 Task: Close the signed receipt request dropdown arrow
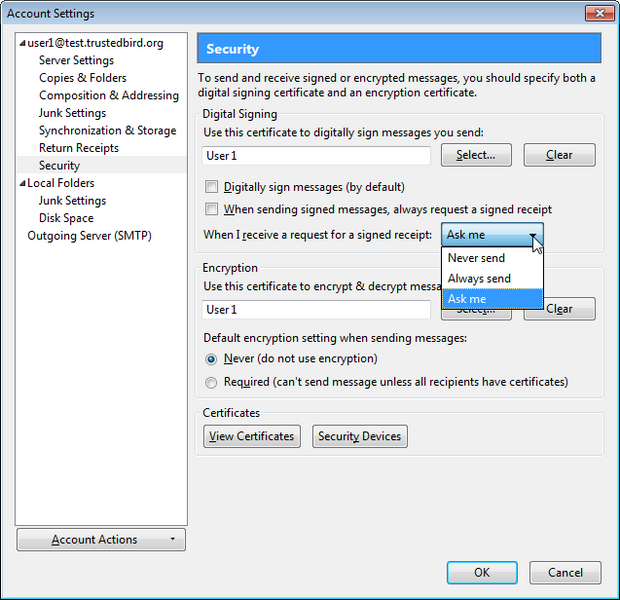(534, 235)
